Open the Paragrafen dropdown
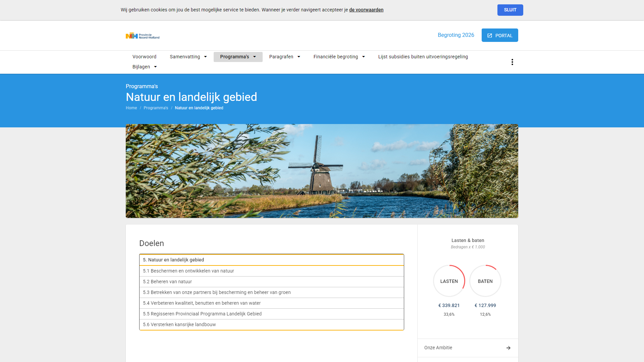 [x=284, y=57]
